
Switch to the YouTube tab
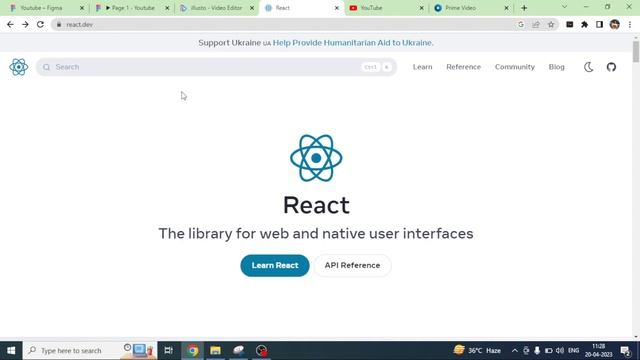[387, 8]
